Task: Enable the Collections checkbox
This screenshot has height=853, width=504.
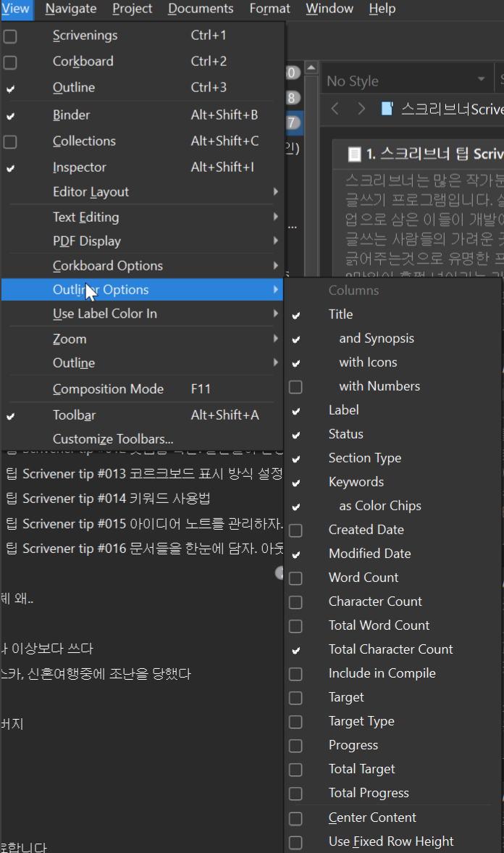Action: (10, 141)
